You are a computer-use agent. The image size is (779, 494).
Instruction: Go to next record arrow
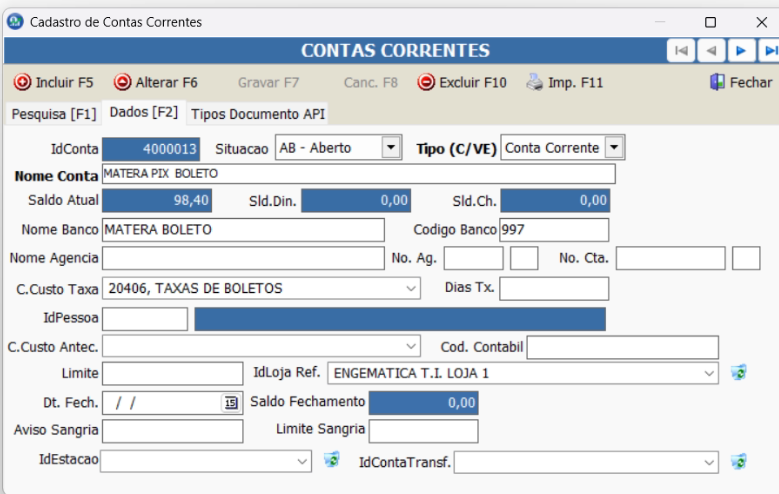click(x=741, y=50)
